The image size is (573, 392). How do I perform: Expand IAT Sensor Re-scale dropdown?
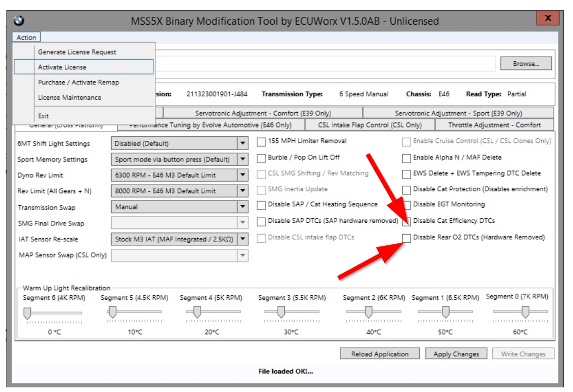[x=243, y=239]
